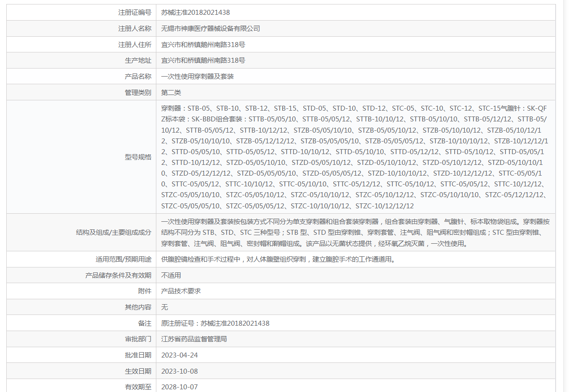
Task: Select registration number 苏械注准20182021438 at top
Action: click(x=195, y=13)
